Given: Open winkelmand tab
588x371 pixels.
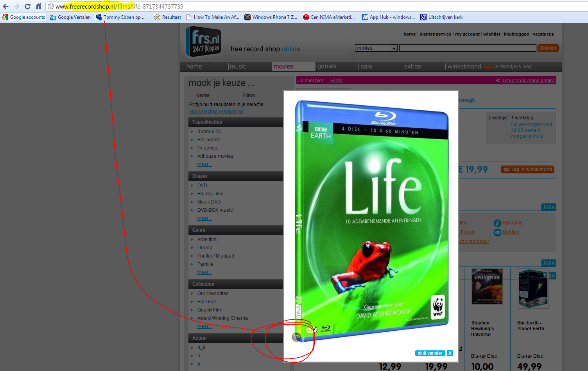Looking at the screenshot, I should (464, 67).
